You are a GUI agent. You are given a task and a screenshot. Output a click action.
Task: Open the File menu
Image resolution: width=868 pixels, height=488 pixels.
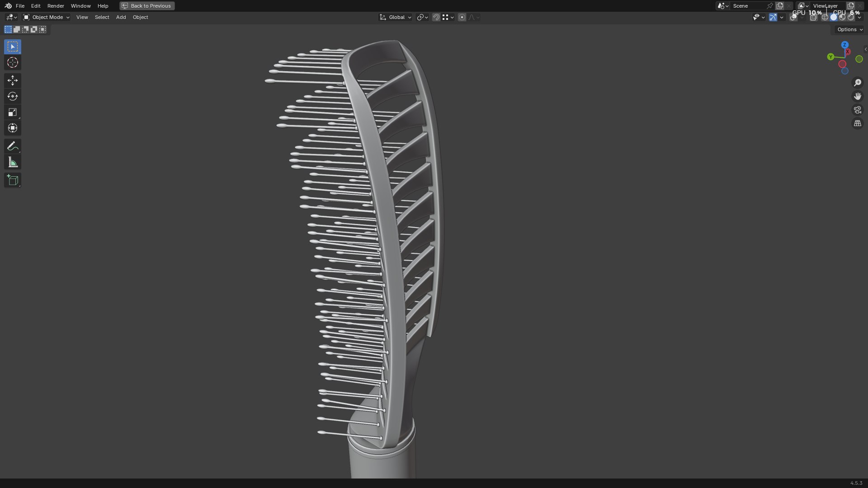pos(20,6)
